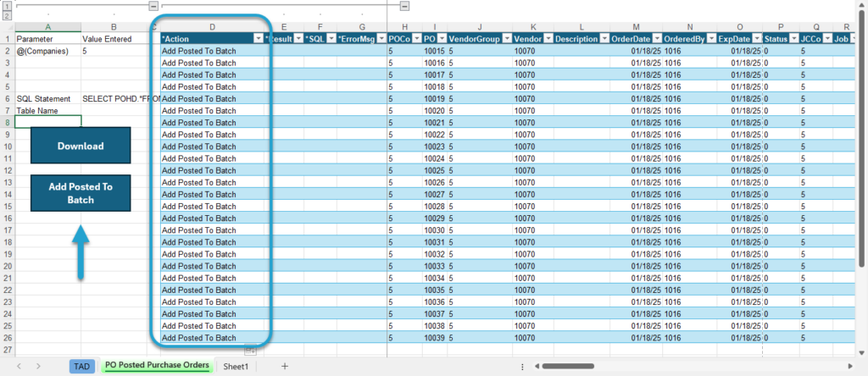
Task: Click the horizontal scrollbar right arrow
Action: click(x=850, y=366)
